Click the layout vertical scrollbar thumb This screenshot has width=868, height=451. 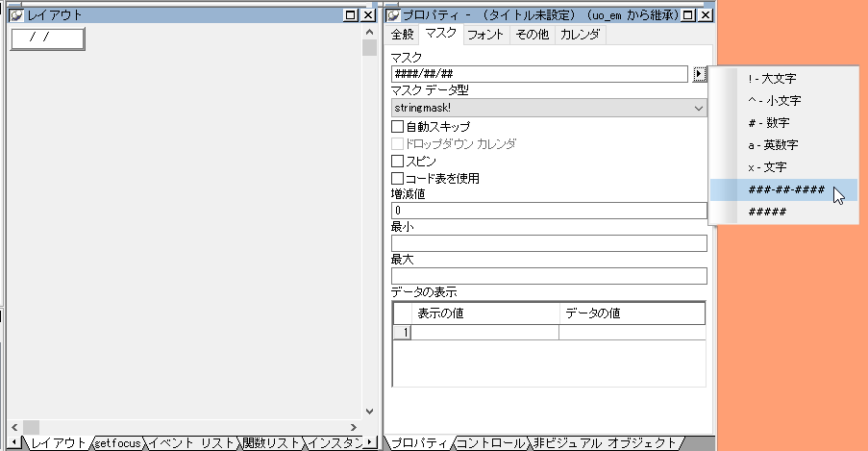click(x=370, y=48)
